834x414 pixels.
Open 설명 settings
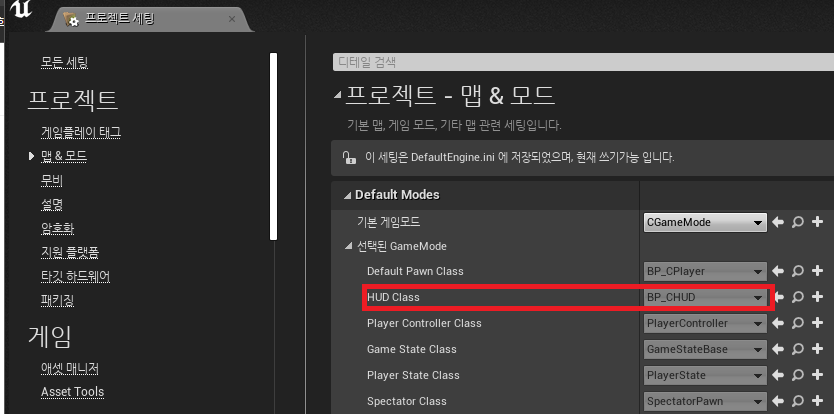coord(52,204)
